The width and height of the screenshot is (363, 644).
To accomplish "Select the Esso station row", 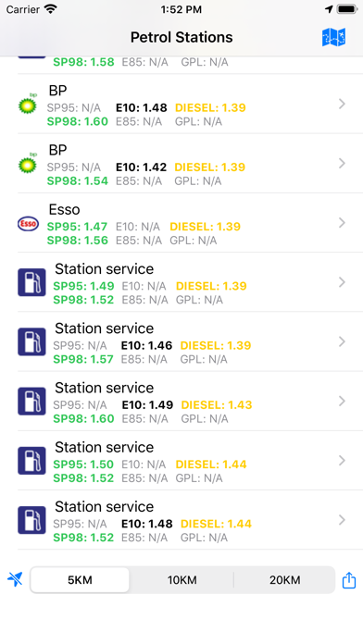I will coord(190,223).
